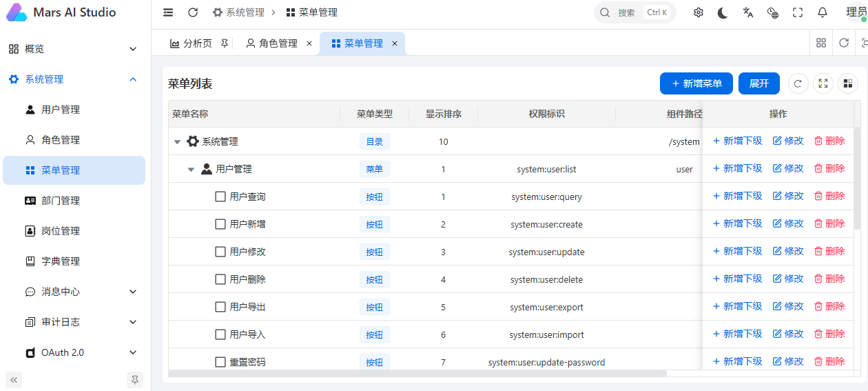The image size is (868, 391).
Task: Click the table refresh round icon
Action: click(798, 83)
